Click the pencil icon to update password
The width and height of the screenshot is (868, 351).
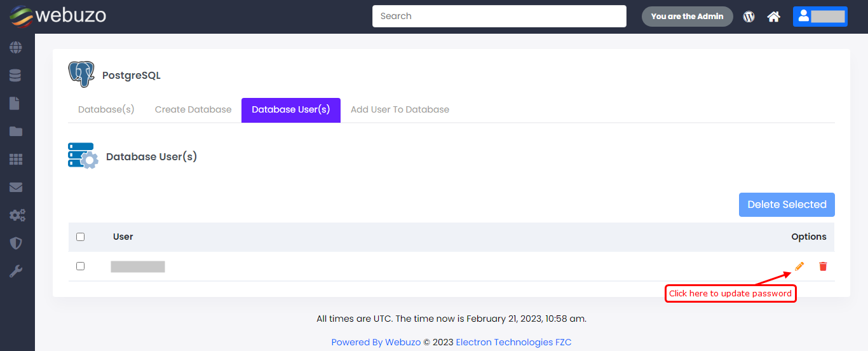click(x=799, y=266)
